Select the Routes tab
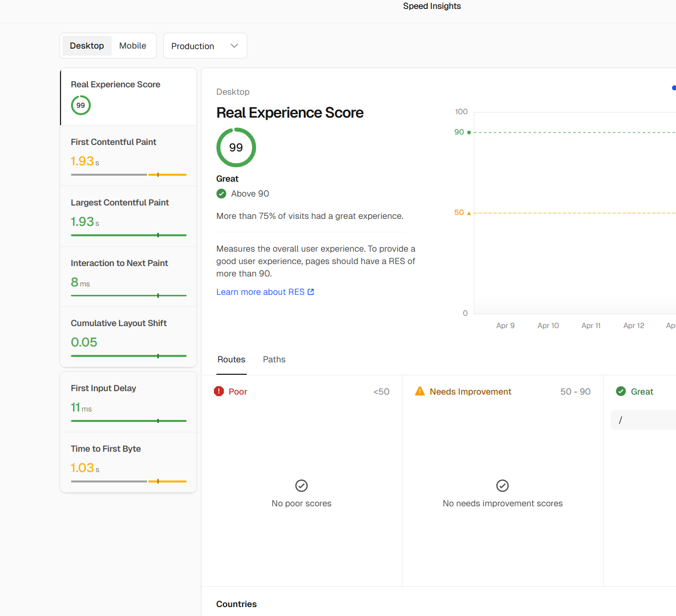 click(x=231, y=359)
